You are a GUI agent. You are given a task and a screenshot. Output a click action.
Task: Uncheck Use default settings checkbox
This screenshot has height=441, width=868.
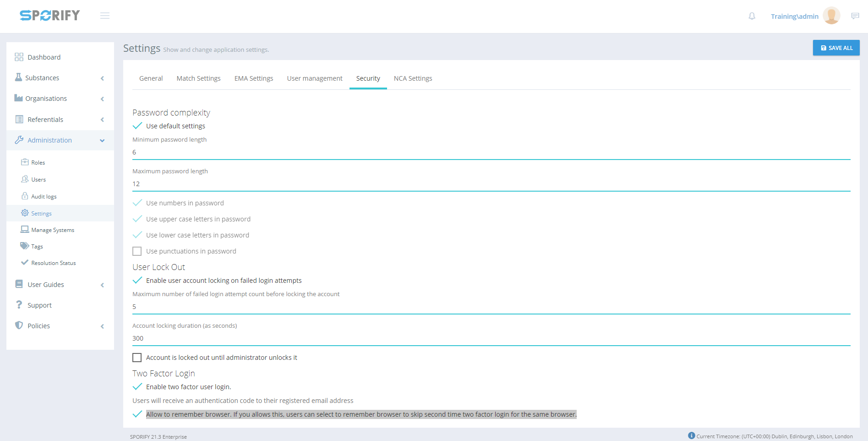pyautogui.click(x=137, y=126)
